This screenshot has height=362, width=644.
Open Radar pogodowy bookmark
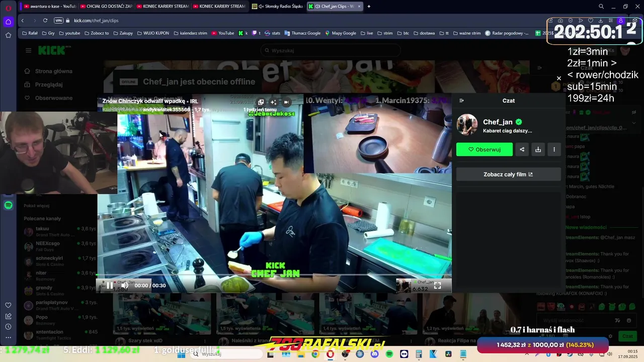507,33
